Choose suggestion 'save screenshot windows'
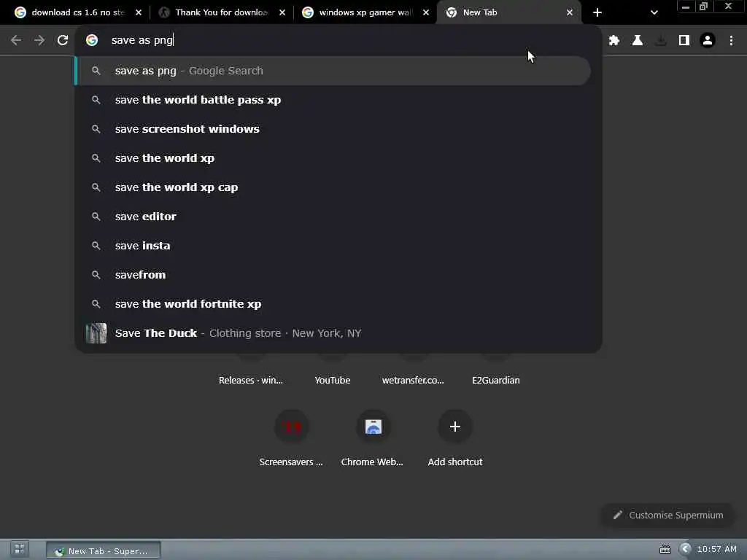This screenshot has height=560, width=747. click(333, 129)
